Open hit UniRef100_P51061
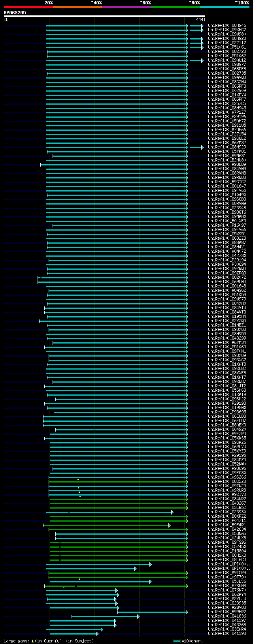253x644 pixels. pyautogui.click(x=227, y=47)
